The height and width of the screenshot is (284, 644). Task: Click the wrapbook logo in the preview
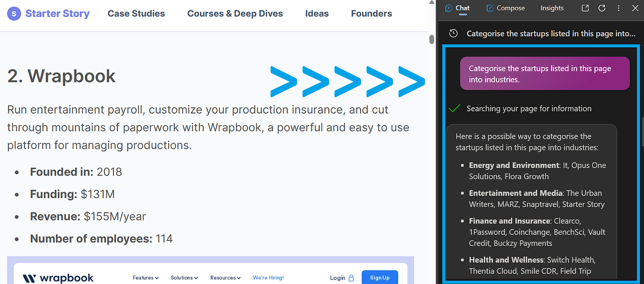point(58,278)
